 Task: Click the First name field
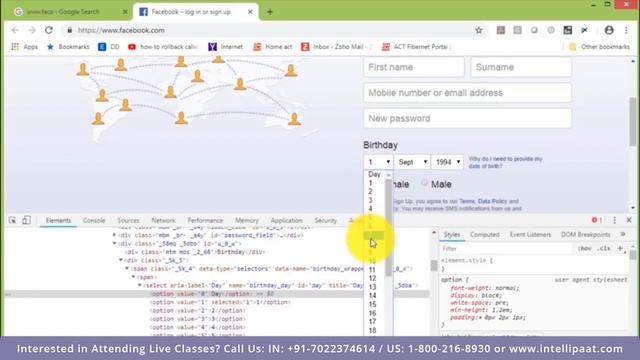(x=414, y=67)
